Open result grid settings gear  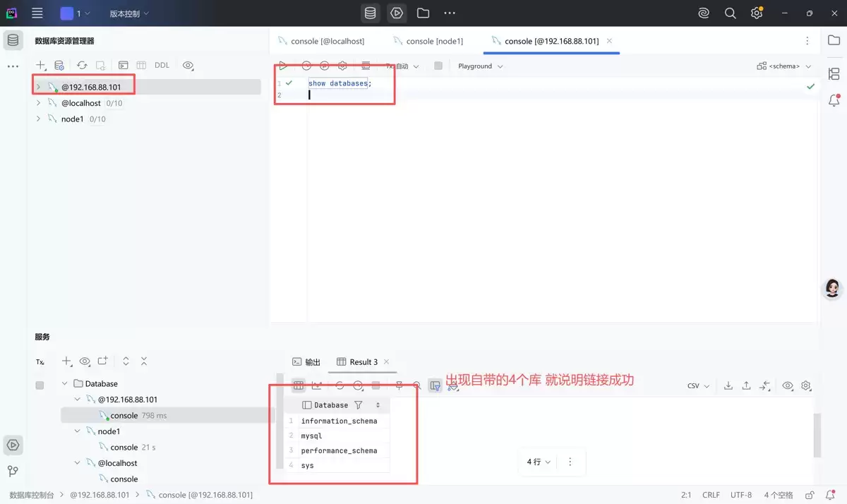(806, 385)
